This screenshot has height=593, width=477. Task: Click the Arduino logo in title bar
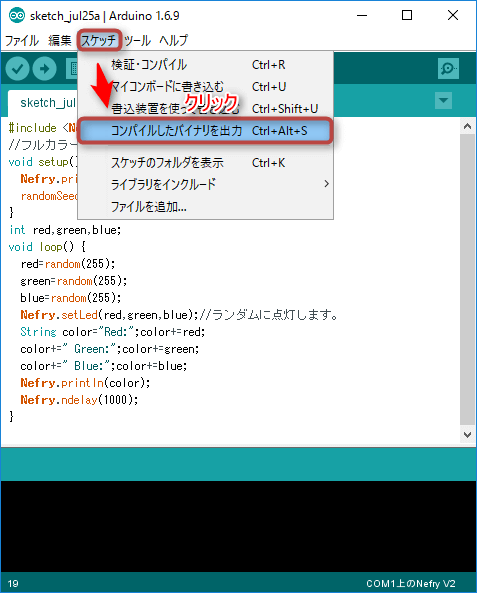[17, 16]
